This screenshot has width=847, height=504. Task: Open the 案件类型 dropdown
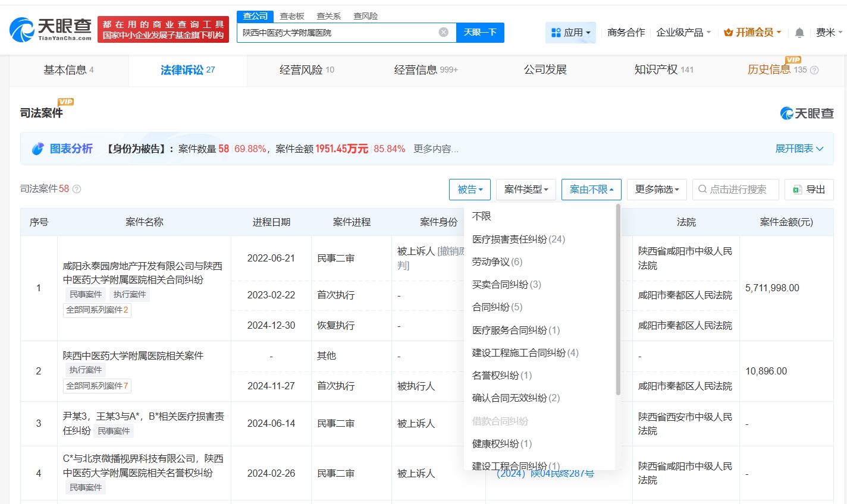point(526,190)
